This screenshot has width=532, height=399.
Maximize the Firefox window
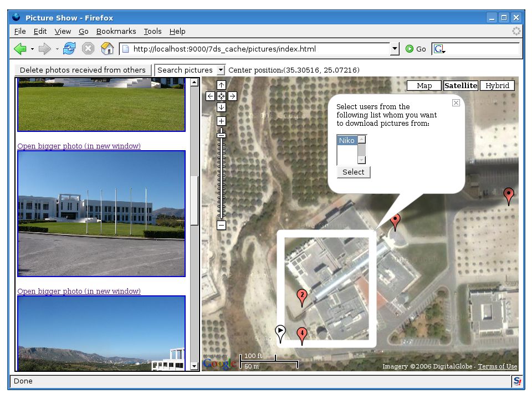[504, 18]
